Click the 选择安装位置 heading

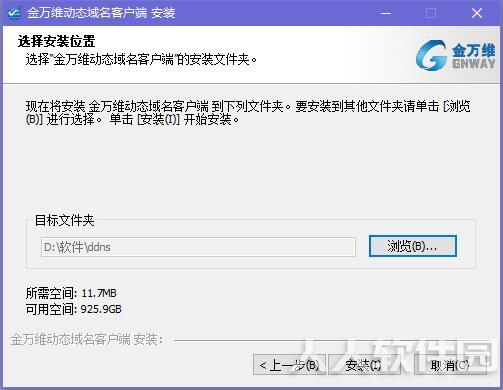(x=57, y=41)
